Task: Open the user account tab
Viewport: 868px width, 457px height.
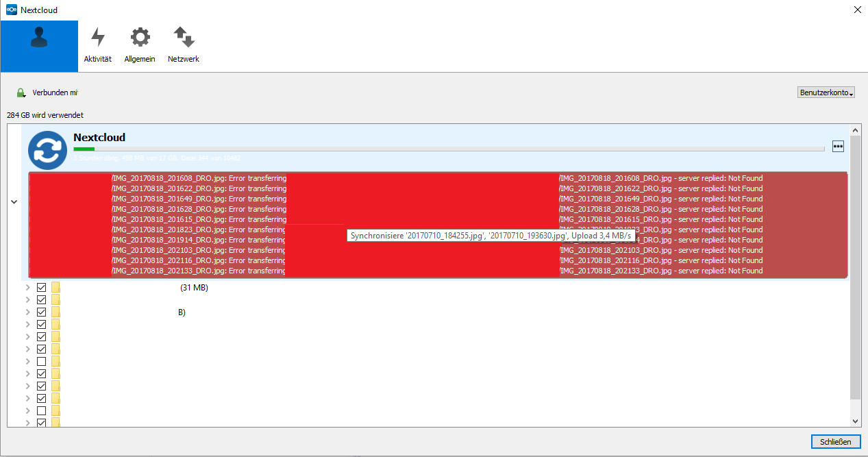Action: pyautogui.click(x=39, y=46)
